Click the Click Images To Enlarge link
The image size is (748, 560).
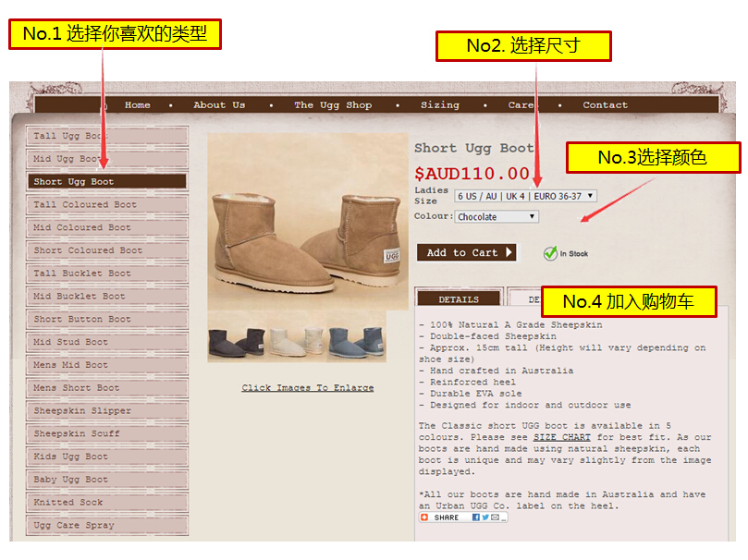pos(308,387)
